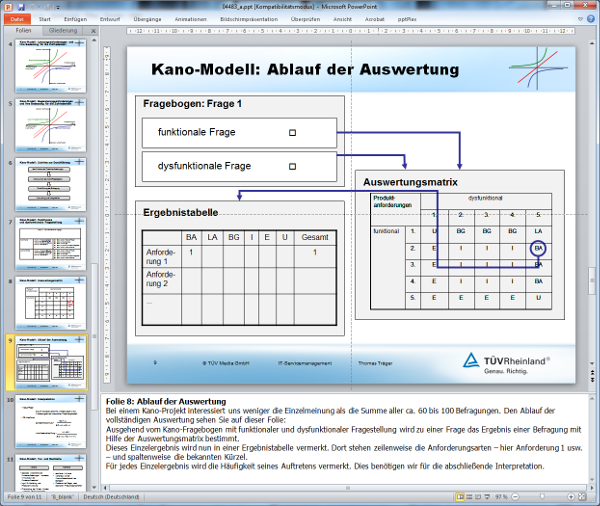Close the slide thumbnail pane
The image size is (600, 506).
pyautogui.click(x=94, y=31)
